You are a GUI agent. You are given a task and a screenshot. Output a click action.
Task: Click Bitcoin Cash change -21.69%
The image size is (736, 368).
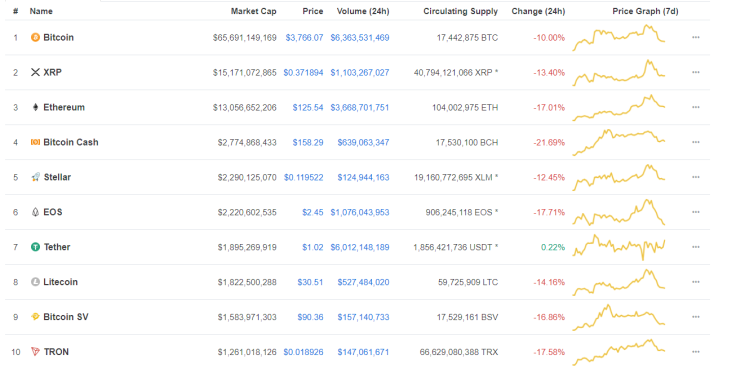point(549,142)
